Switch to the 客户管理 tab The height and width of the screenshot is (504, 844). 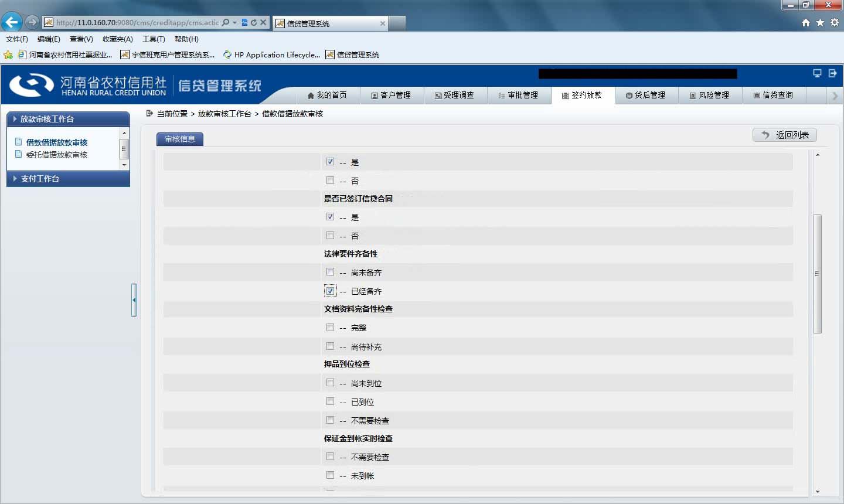(x=391, y=95)
